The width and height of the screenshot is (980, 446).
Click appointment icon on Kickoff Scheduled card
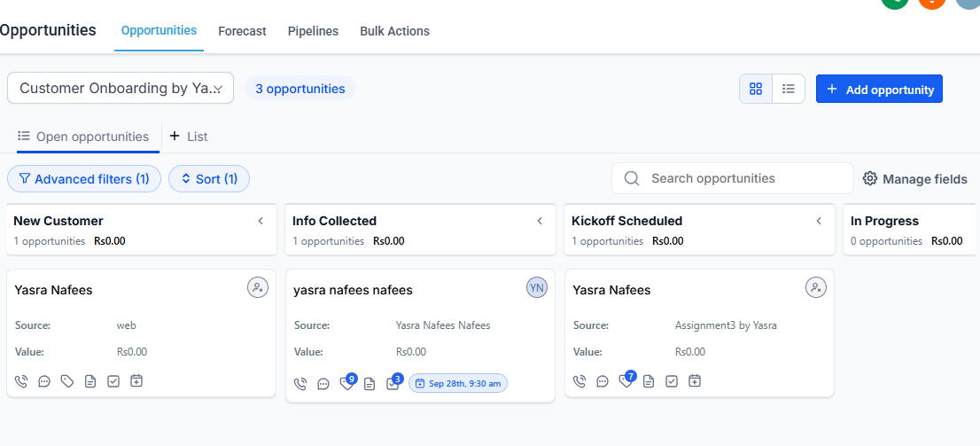pos(695,381)
